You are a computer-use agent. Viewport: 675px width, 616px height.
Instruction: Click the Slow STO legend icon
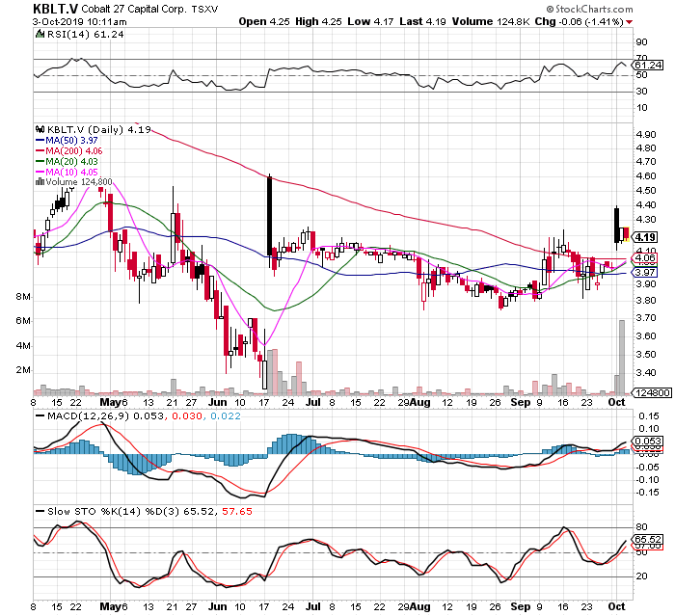[39, 510]
